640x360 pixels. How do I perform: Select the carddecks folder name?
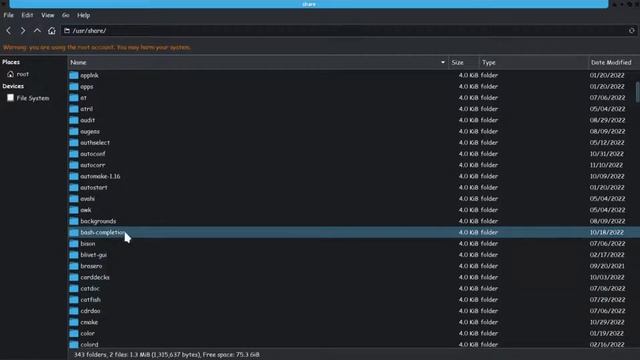pyautogui.click(x=95, y=278)
